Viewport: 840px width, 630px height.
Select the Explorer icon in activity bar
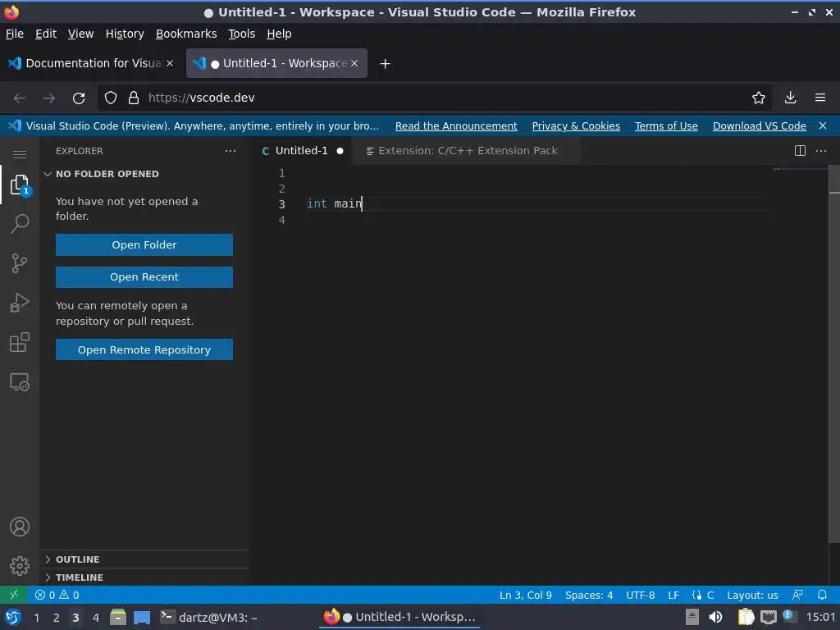click(x=20, y=185)
